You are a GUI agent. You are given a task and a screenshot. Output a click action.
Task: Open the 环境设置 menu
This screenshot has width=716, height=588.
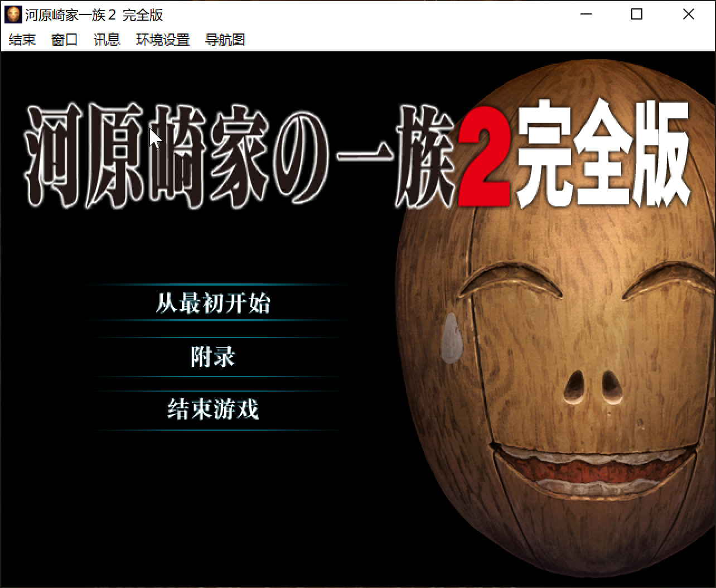coord(163,40)
